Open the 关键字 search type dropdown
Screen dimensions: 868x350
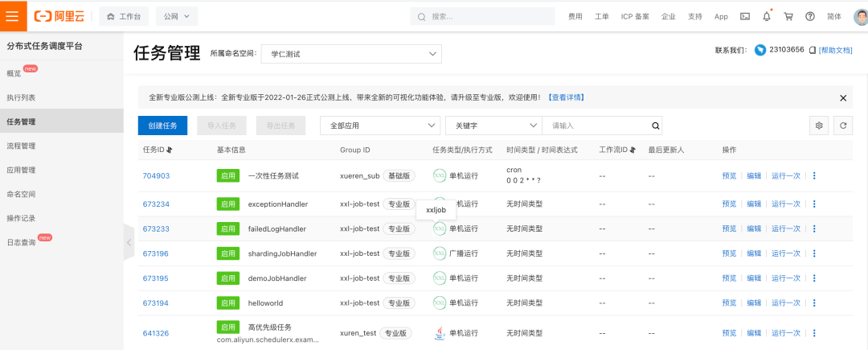pos(493,126)
